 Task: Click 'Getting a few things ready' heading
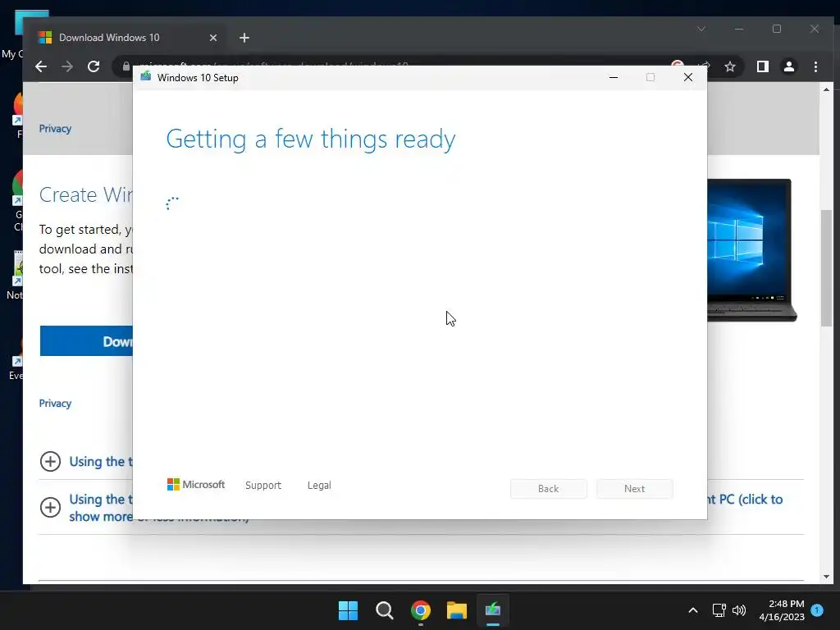311,139
